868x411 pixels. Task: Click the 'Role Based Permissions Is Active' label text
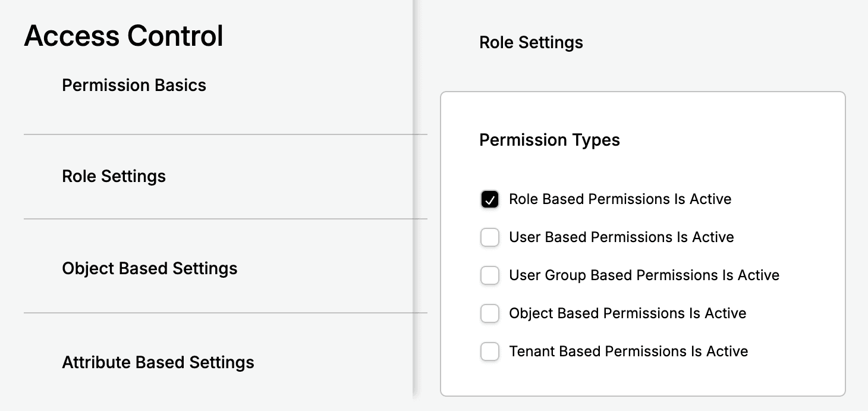click(619, 199)
